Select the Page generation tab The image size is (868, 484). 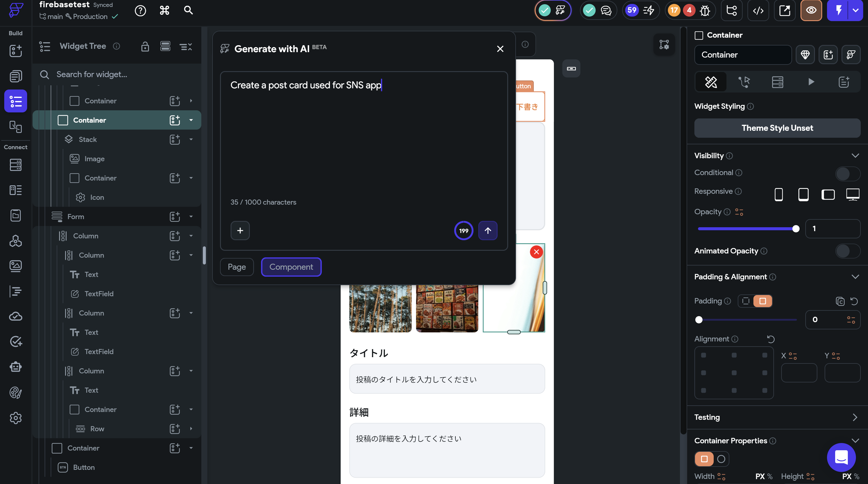click(x=237, y=267)
